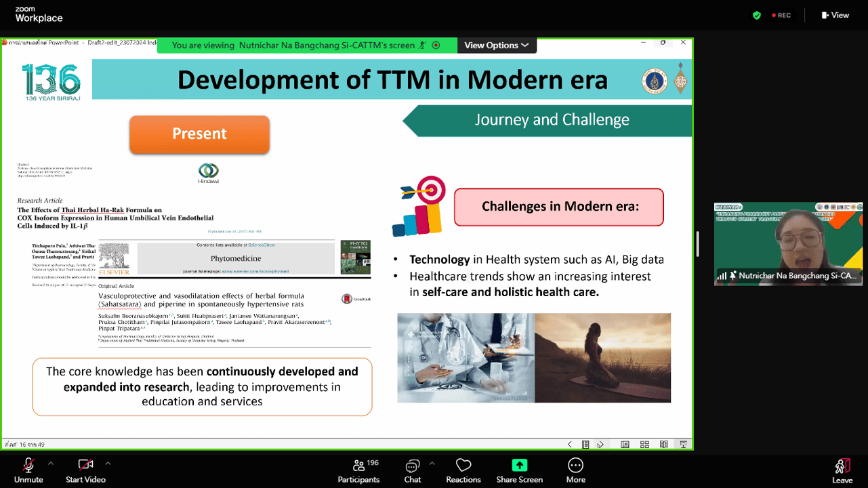Switch to reading view book icon
This screenshot has height=488, width=868.
click(x=664, y=445)
